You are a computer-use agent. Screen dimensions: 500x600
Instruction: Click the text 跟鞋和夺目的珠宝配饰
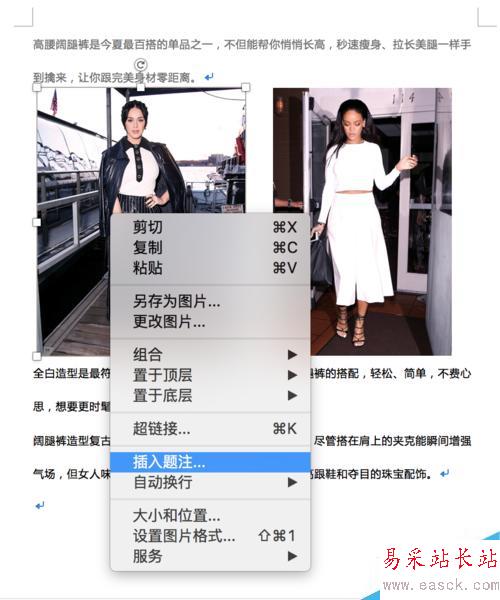(370, 474)
